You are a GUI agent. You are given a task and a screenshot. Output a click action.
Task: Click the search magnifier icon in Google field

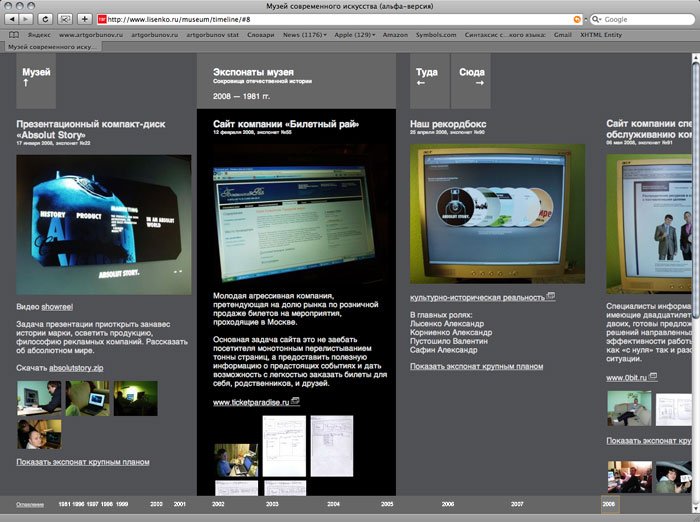coord(596,19)
